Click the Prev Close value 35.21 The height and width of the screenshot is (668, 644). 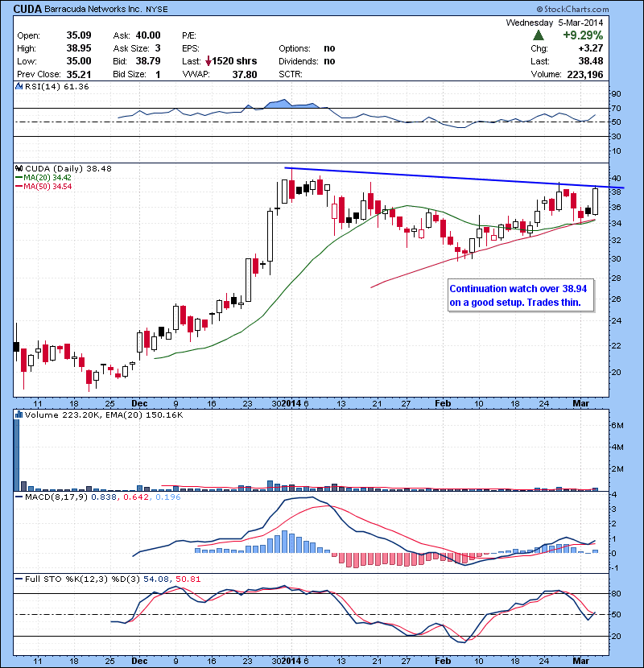79,75
